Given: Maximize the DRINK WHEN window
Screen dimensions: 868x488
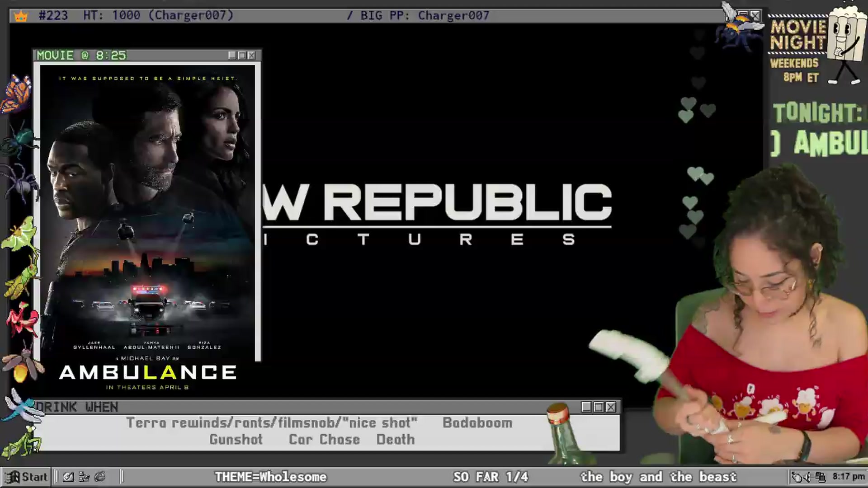Looking at the screenshot, I should tap(599, 407).
